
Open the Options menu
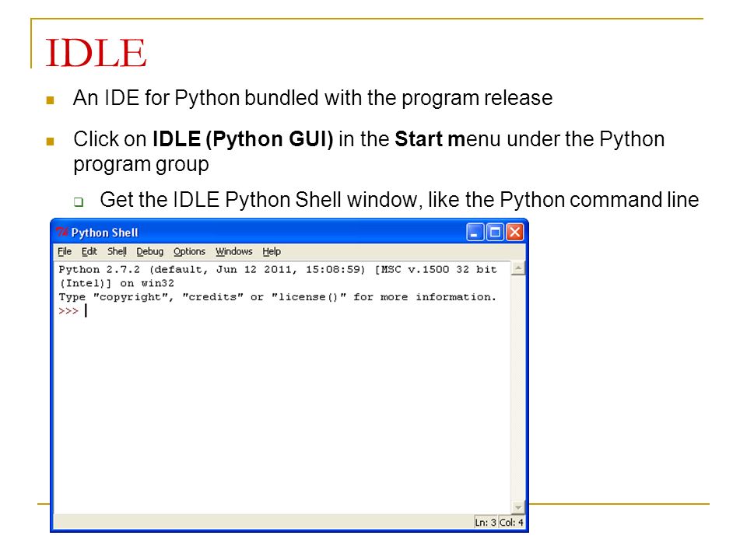click(x=189, y=251)
